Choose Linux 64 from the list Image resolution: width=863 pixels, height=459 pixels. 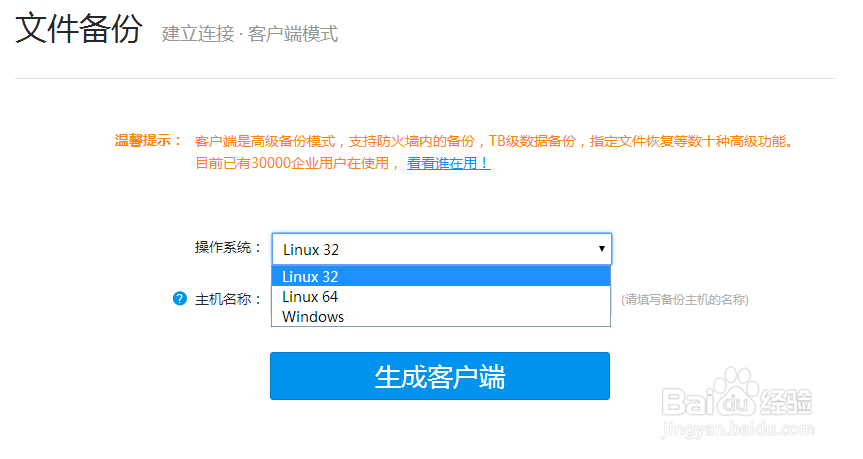pos(440,297)
